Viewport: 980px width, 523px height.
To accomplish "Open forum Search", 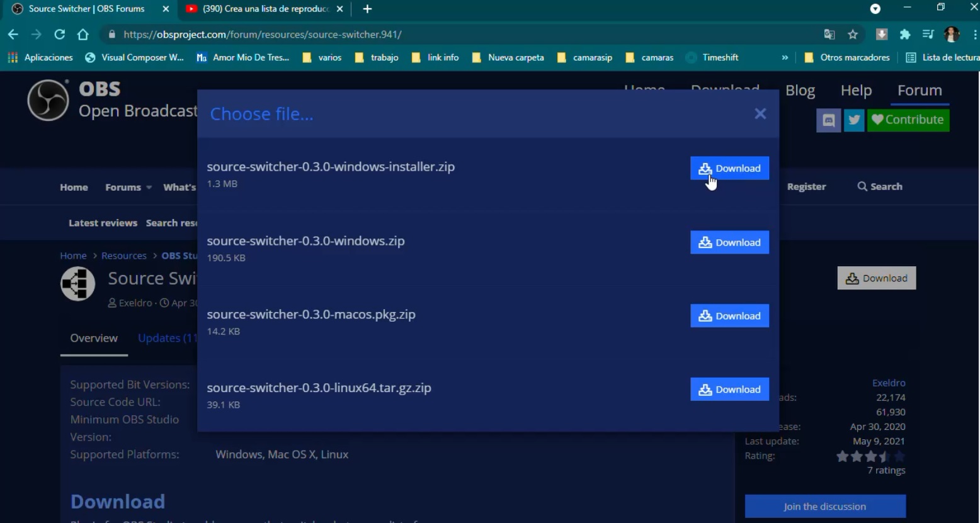I will pyautogui.click(x=880, y=187).
